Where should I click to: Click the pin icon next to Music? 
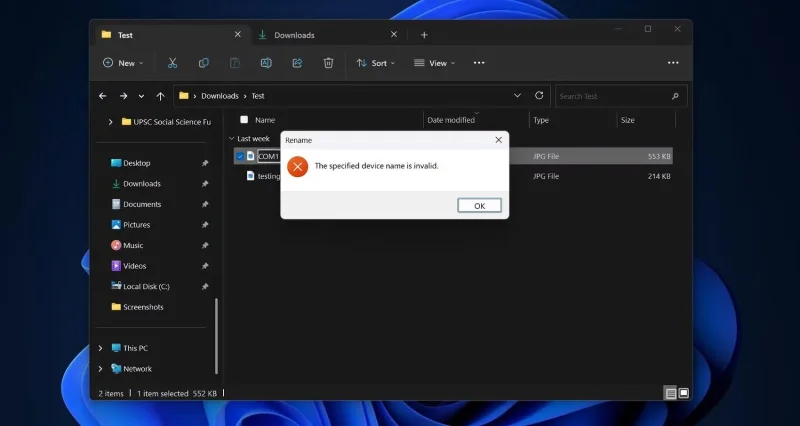coord(205,245)
